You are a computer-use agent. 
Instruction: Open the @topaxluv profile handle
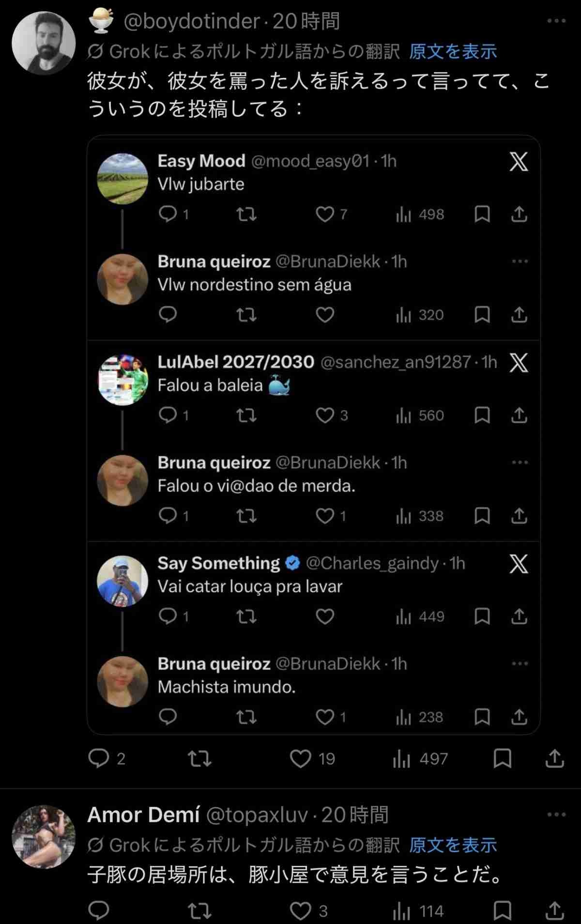(257, 815)
